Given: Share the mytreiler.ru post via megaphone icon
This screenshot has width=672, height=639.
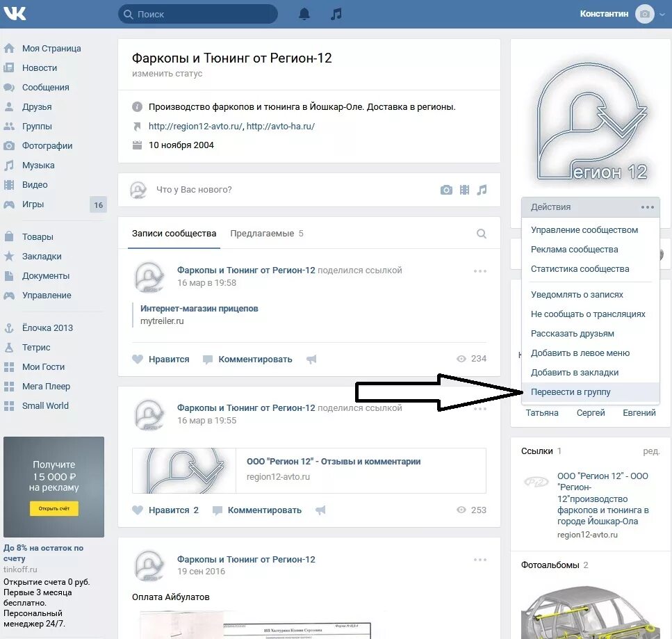Looking at the screenshot, I should click(x=311, y=359).
